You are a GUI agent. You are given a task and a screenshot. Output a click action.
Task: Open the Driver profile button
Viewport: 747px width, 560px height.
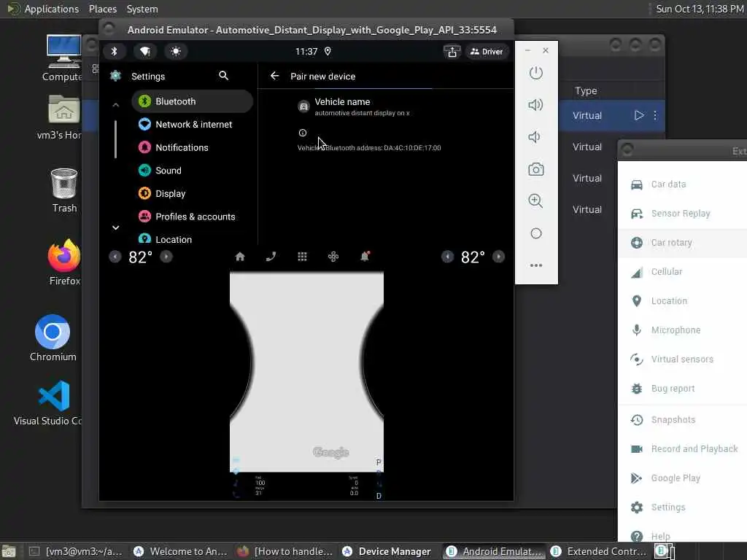point(487,52)
